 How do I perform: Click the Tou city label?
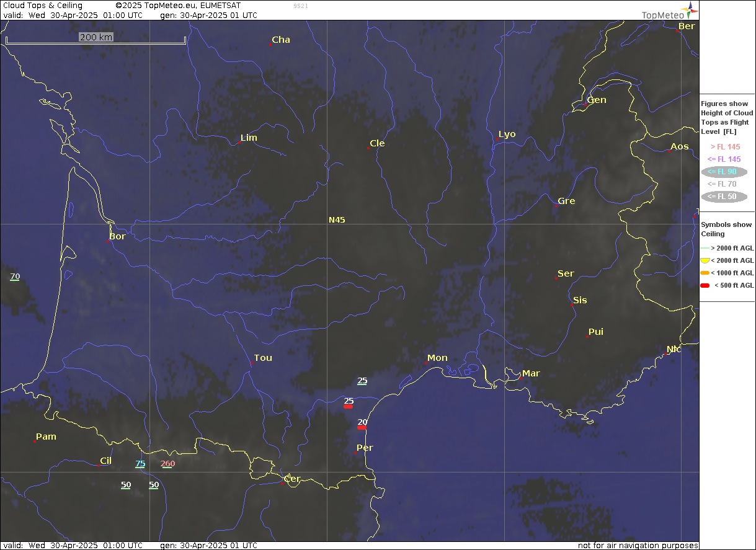(263, 358)
